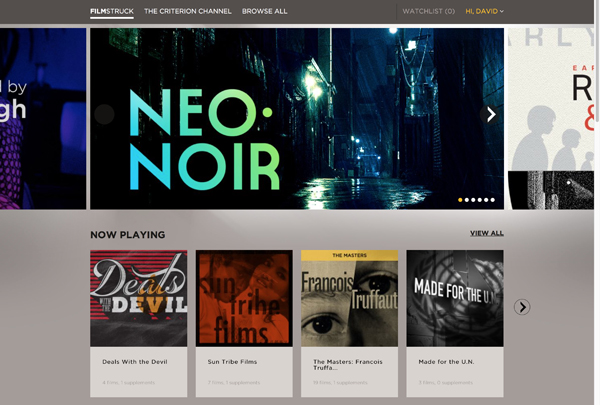Open the Watchlist (0) link

pos(428,11)
